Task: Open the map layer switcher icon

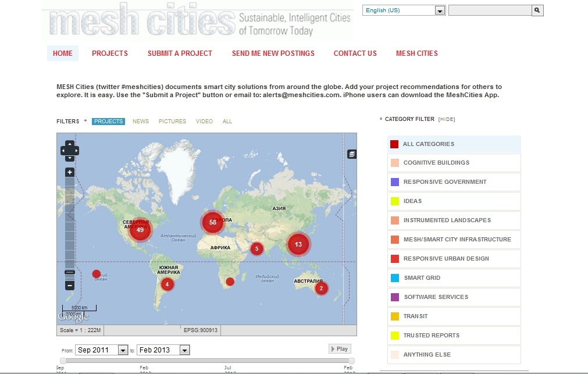Action: pyautogui.click(x=352, y=154)
